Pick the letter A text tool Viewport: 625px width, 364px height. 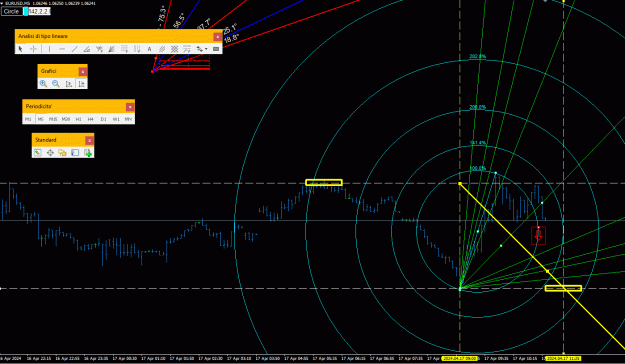(149, 49)
